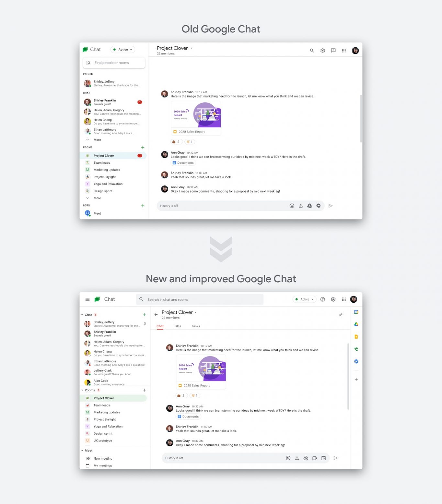Click New meeting under Meet
This screenshot has height=504, width=442.
103,459
